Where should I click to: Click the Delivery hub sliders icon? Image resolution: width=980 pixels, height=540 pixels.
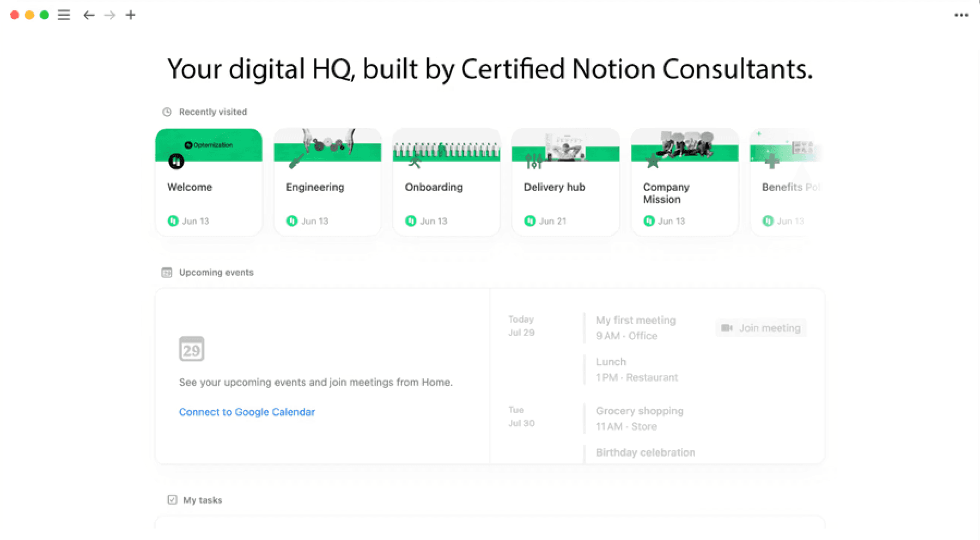(x=534, y=161)
